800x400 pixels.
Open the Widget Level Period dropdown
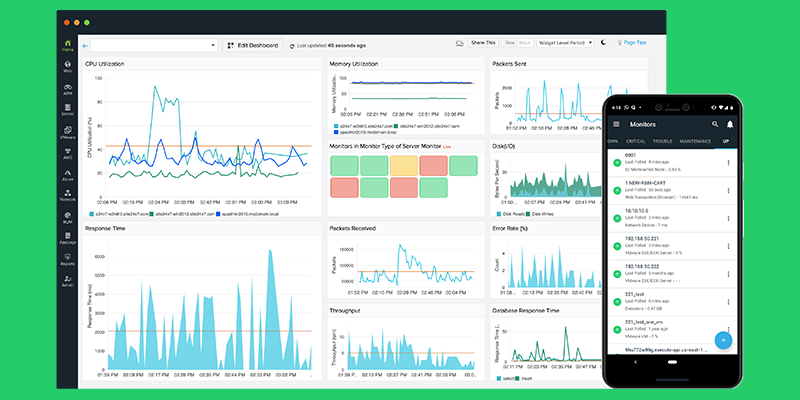point(565,43)
